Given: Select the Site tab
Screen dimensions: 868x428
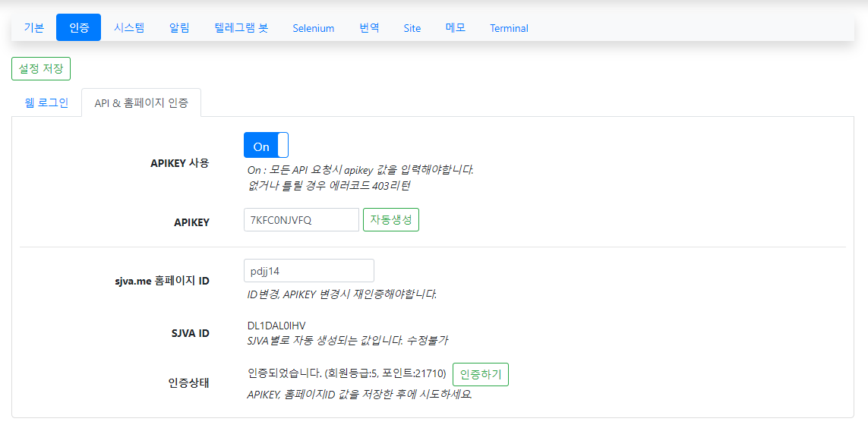Looking at the screenshot, I should click(x=412, y=28).
